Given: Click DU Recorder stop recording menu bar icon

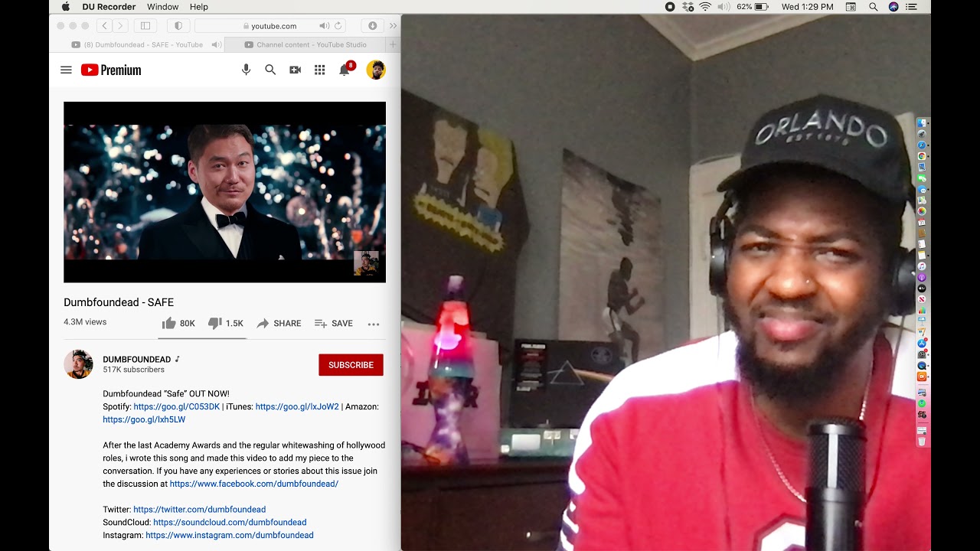Looking at the screenshot, I should (x=670, y=7).
